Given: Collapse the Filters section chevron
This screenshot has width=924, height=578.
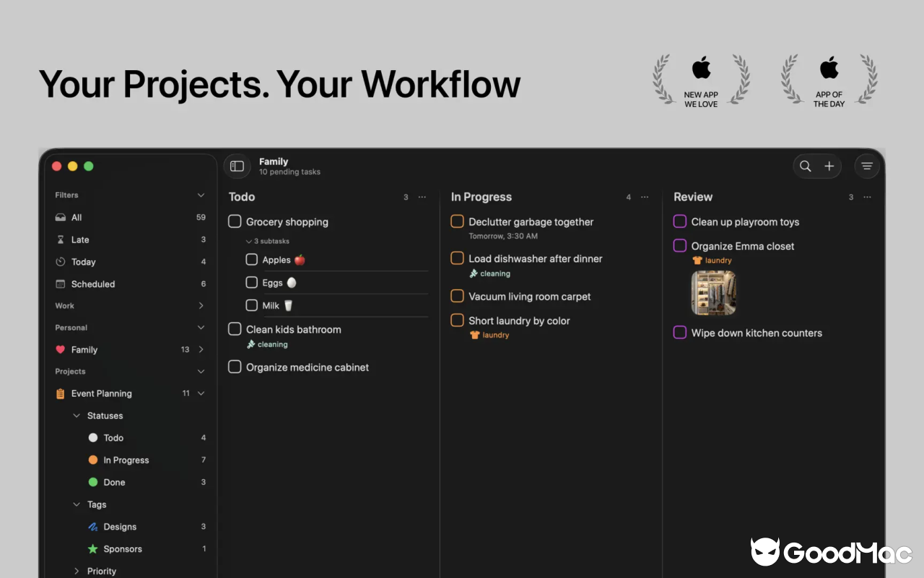Looking at the screenshot, I should coord(201,195).
